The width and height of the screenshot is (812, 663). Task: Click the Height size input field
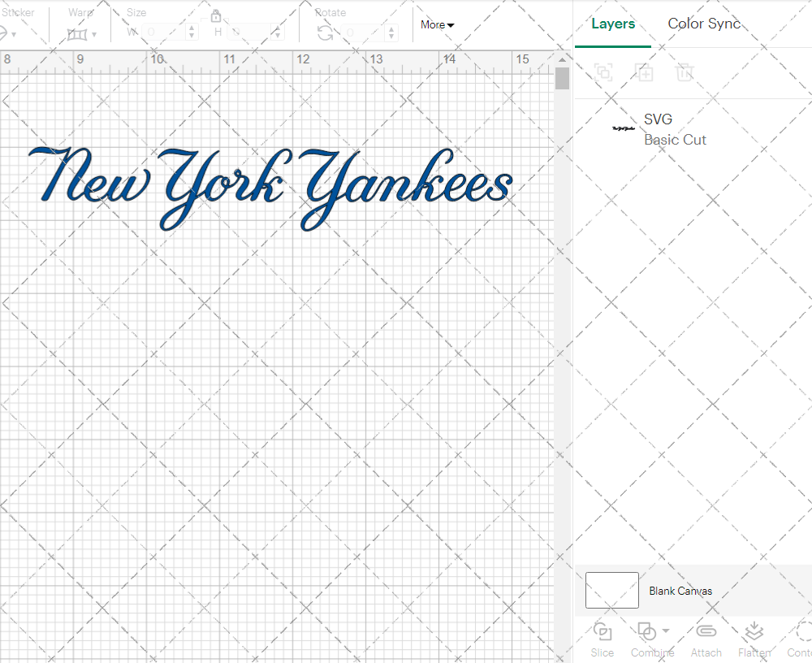click(x=249, y=32)
